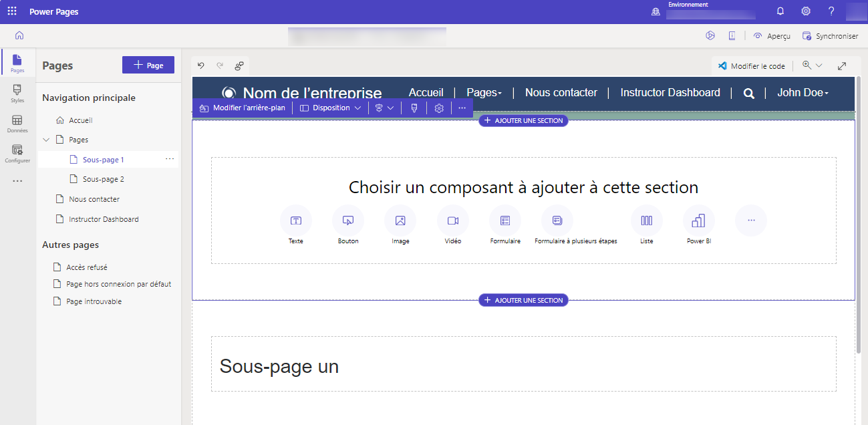Image resolution: width=868 pixels, height=425 pixels.
Task: Insert a Liste component
Action: click(x=646, y=221)
